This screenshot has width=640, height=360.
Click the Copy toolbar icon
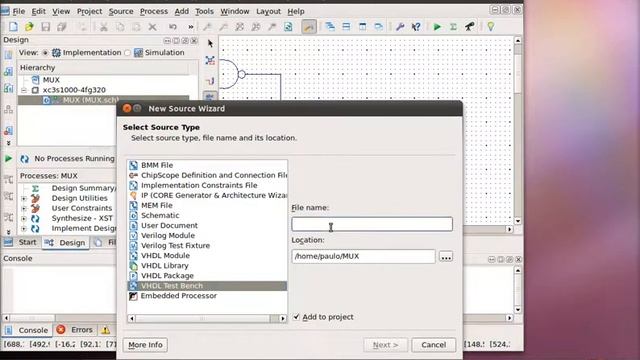pos(120,27)
